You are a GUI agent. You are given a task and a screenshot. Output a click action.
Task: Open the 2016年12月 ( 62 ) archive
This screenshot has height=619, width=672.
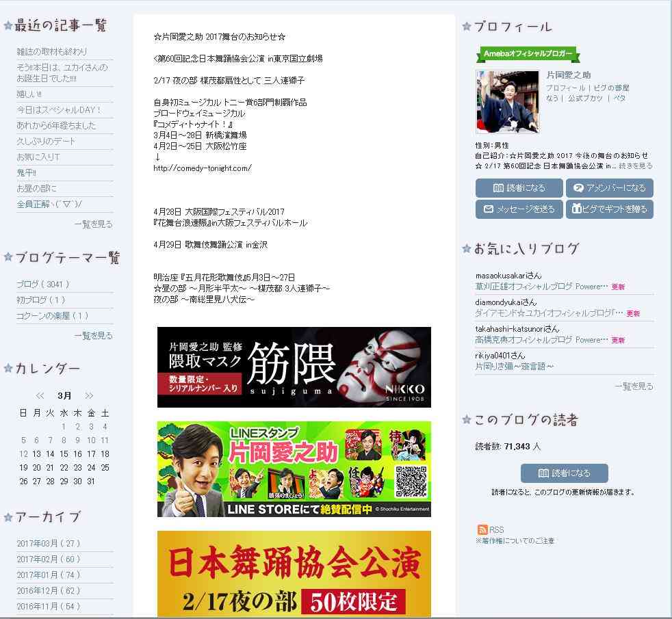click(49, 591)
